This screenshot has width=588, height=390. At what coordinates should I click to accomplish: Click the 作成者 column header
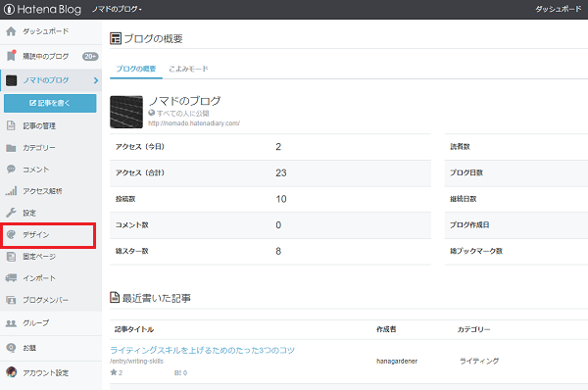[386, 329]
